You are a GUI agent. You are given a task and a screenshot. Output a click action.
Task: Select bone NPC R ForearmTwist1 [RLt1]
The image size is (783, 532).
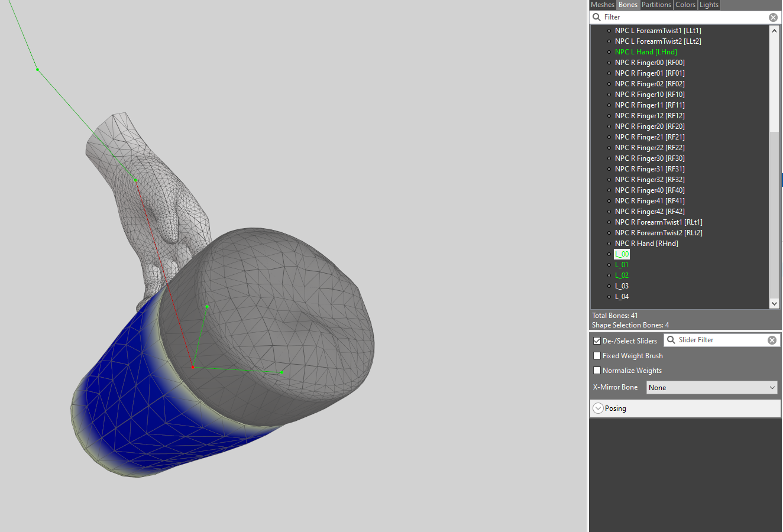(x=659, y=222)
